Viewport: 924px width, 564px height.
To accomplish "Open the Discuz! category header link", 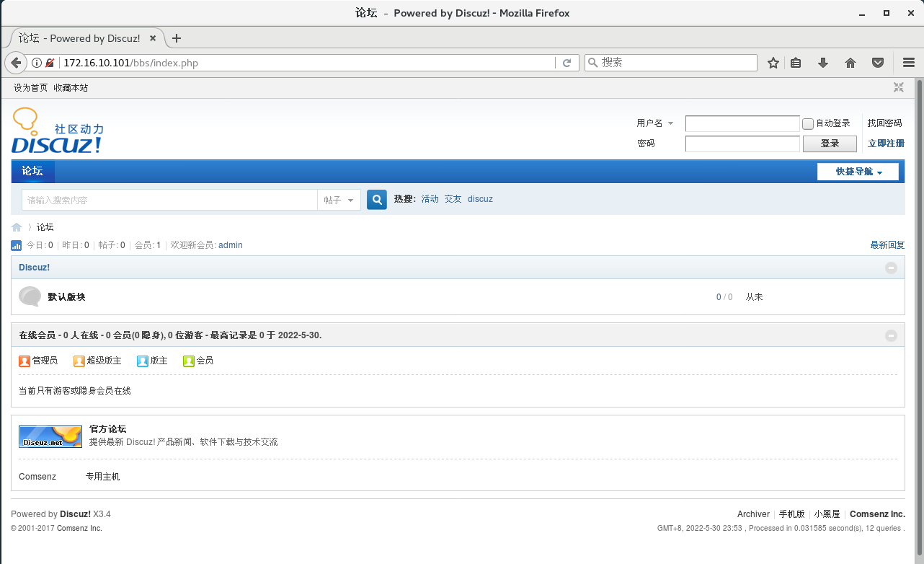I will (x=35, y=268).
